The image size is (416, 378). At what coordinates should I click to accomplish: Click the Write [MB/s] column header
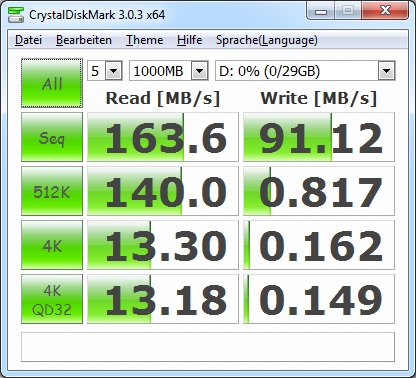click(319, 98)
